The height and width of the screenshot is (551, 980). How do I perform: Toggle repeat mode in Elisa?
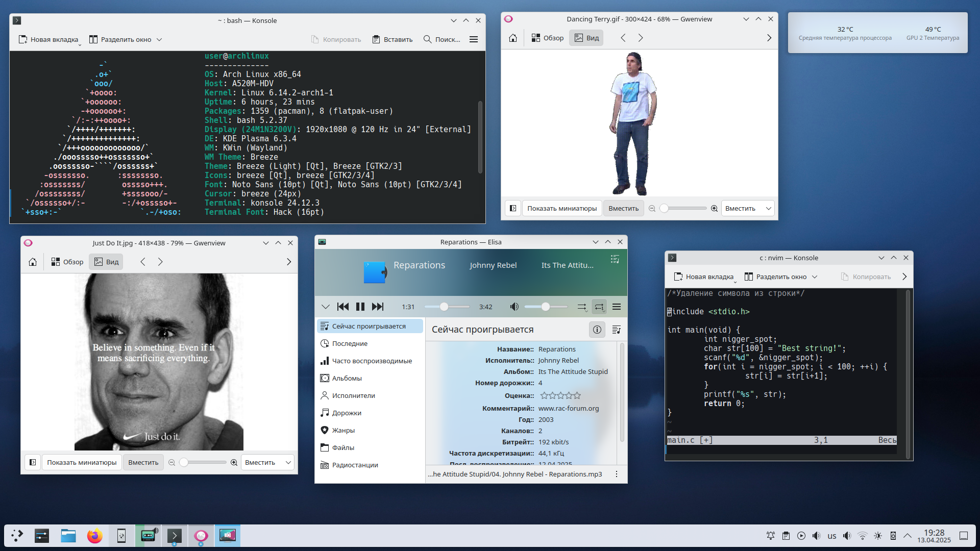(x=599, y=307)
